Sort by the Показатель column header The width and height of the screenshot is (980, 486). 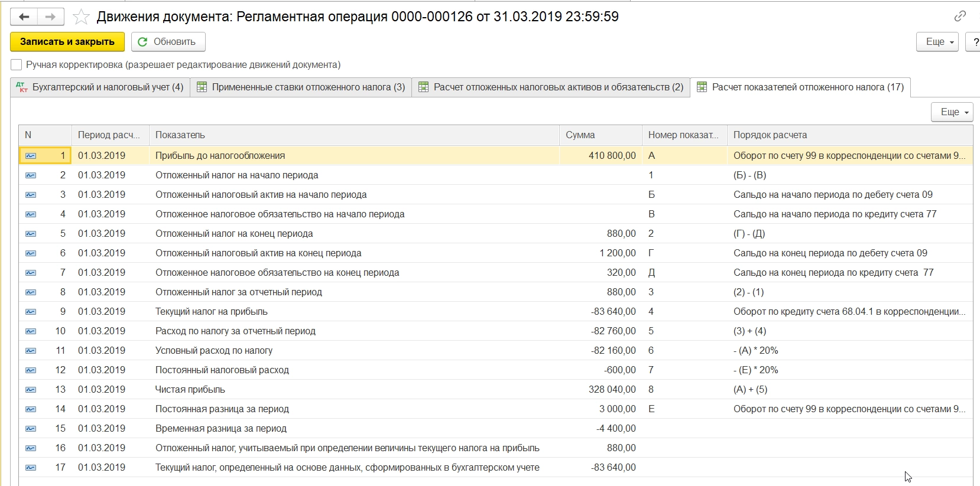[x=180, y=135]
